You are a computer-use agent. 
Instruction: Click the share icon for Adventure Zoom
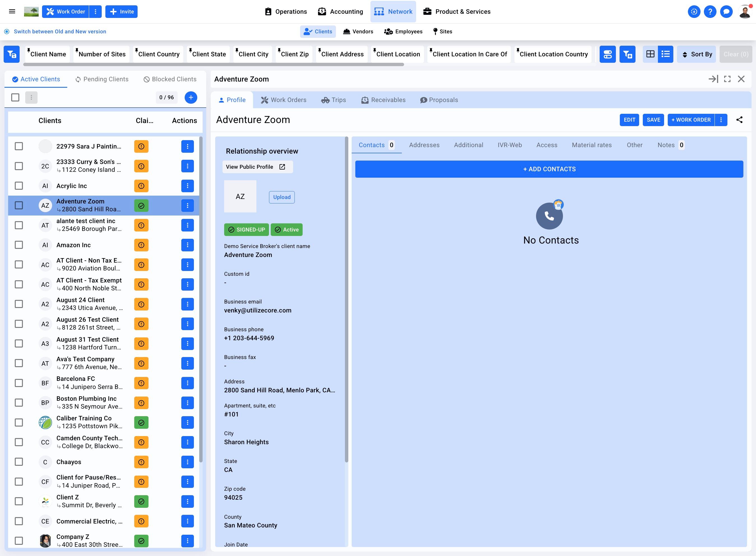[x=739, y=120]
